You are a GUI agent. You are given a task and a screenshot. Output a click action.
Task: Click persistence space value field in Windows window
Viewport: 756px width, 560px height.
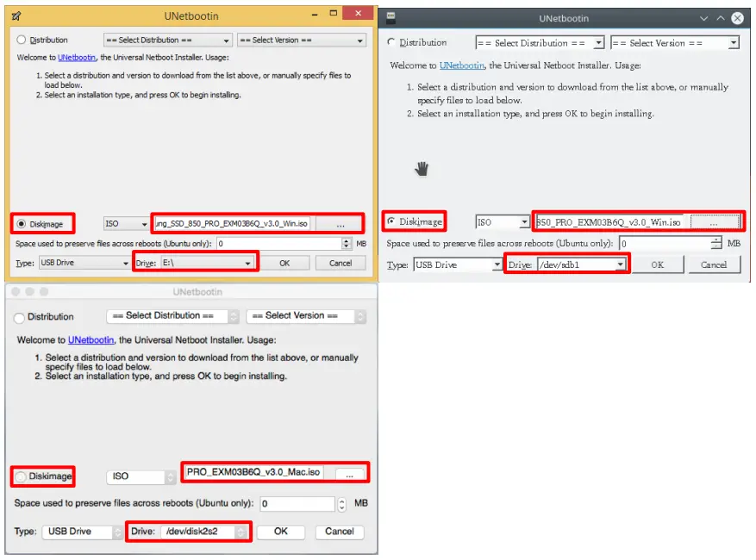click(279, 243)
